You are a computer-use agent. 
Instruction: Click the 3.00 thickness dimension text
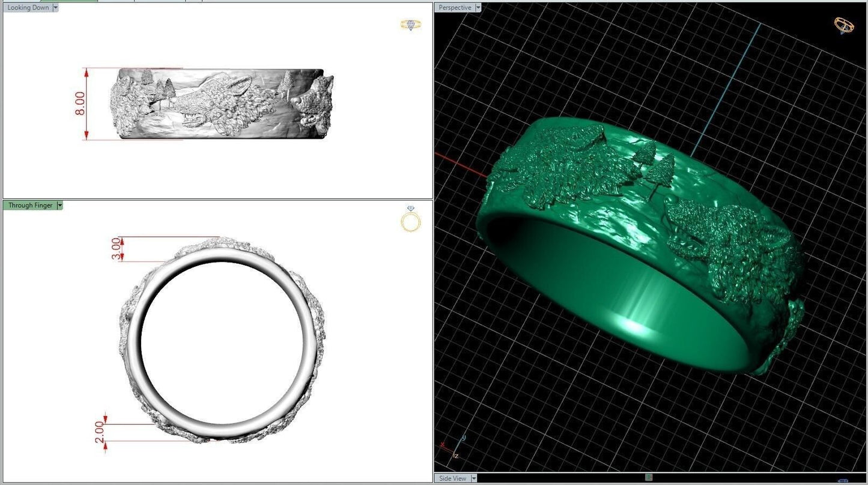tap(117, 249)
